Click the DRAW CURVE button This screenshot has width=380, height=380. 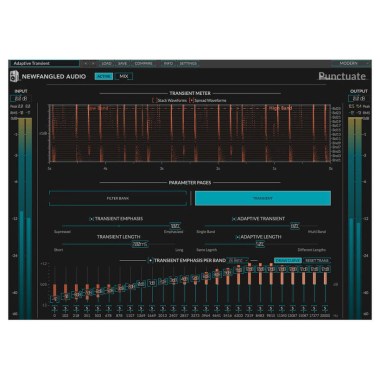point(288,260)
